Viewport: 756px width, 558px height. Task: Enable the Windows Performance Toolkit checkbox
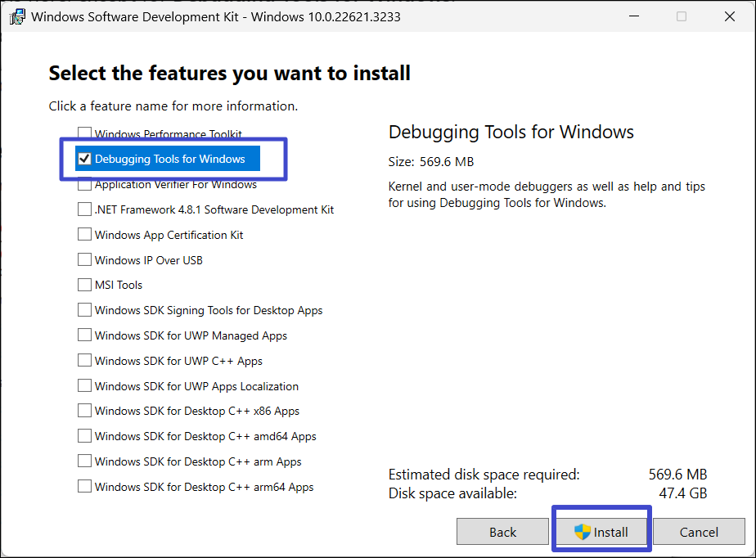coord(84,133)
